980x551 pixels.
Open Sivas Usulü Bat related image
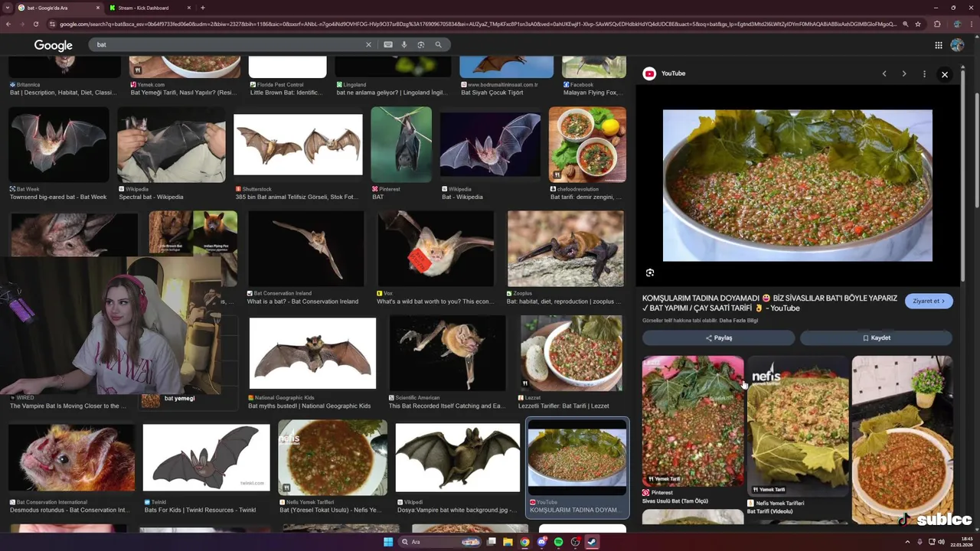[x=692, y=421]
